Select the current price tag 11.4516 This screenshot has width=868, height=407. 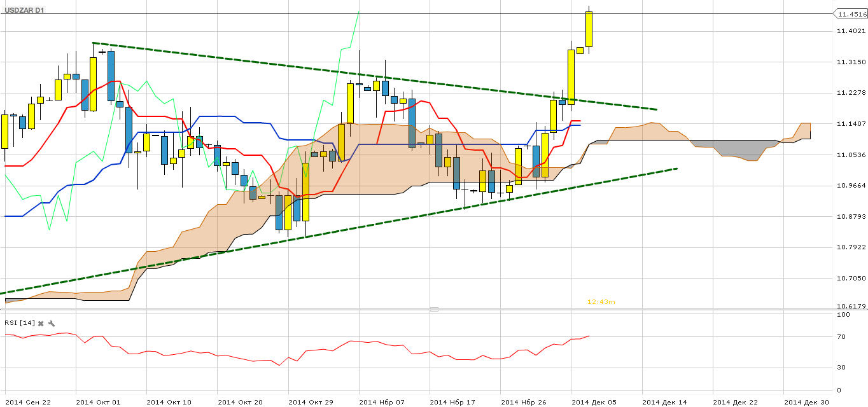[850, 14]
